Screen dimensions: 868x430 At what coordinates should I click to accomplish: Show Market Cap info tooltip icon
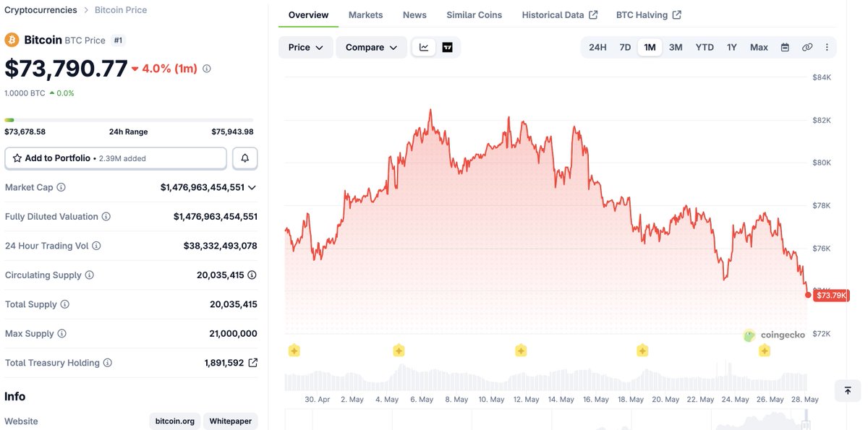[61, 187]
